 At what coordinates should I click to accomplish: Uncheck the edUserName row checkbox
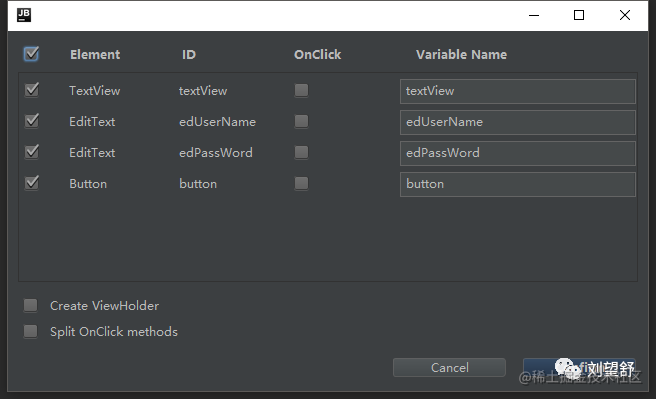click(32, 121)
